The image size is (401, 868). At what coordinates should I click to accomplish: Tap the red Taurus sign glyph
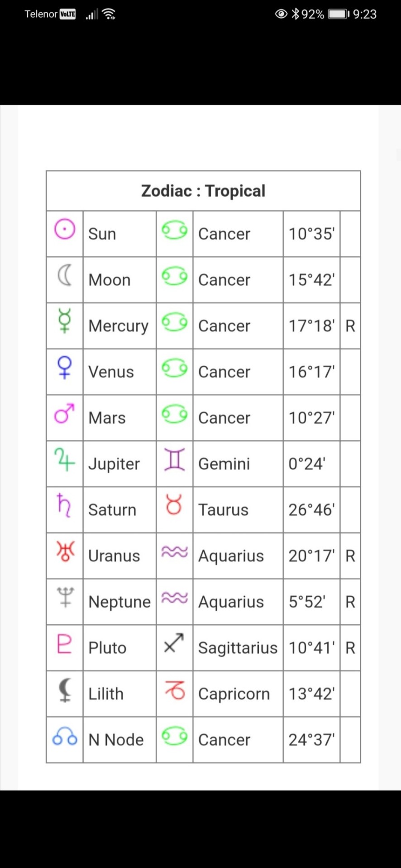coord(174,505)
